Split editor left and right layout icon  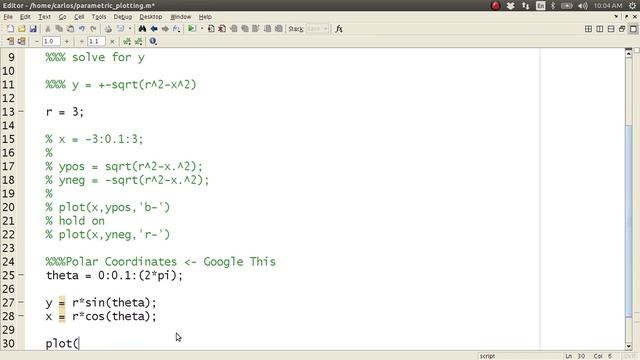pos(600,29)
